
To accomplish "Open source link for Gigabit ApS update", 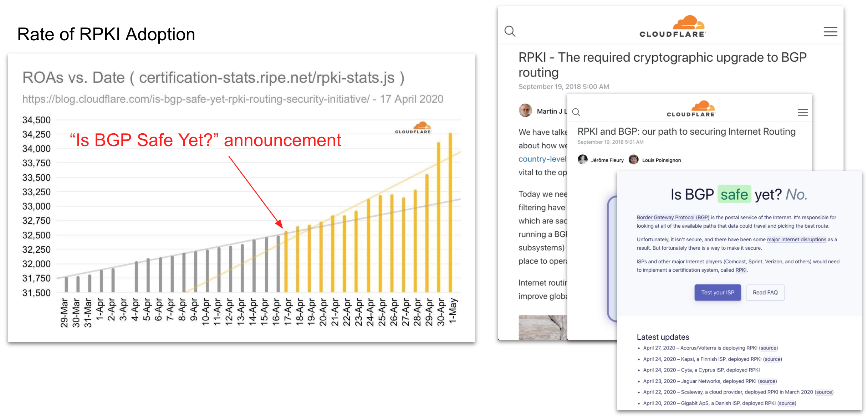I will coord(787,403).
